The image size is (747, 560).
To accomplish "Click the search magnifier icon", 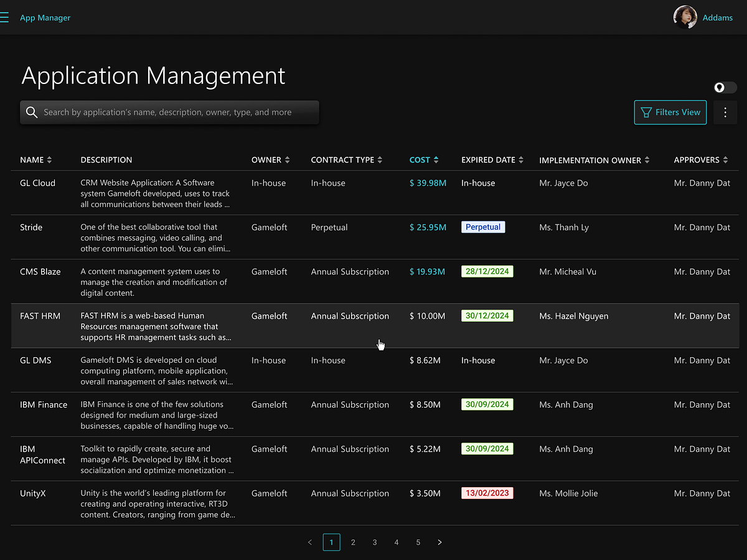I will click(32, 113).
